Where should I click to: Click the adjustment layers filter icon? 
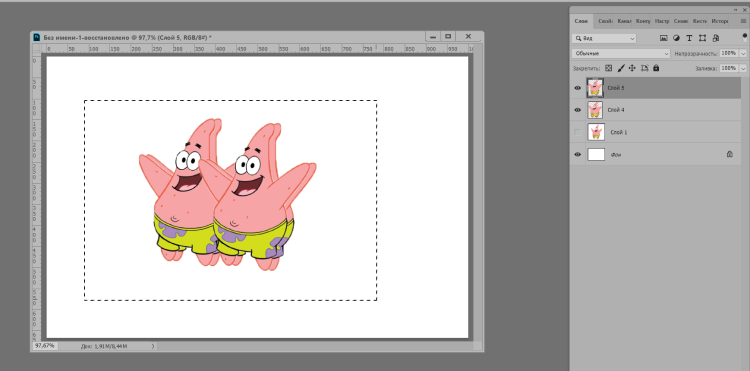[676, 38]
